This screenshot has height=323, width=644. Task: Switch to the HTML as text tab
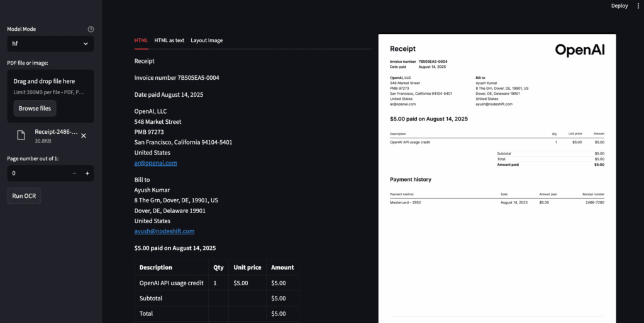click(x=169, y=40)
